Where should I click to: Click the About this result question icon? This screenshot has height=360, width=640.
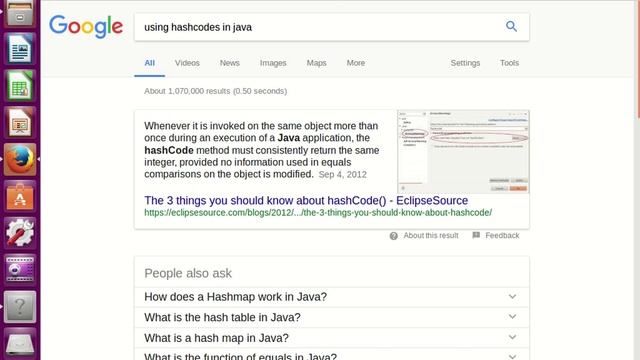click(x=393, y=236)
